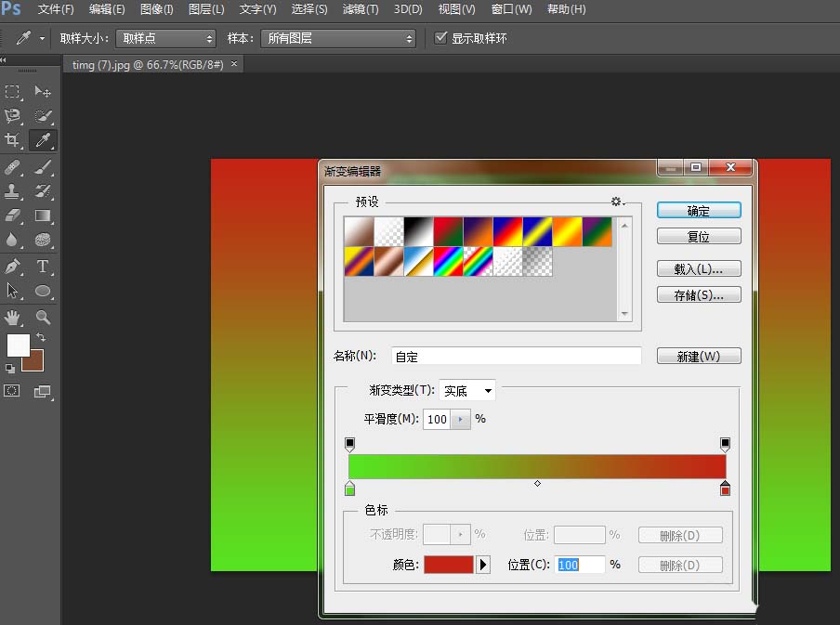Toggle Quick Mask mode in the toolbar
Viewport: 840px width, 625px height.
click(12, 391)
